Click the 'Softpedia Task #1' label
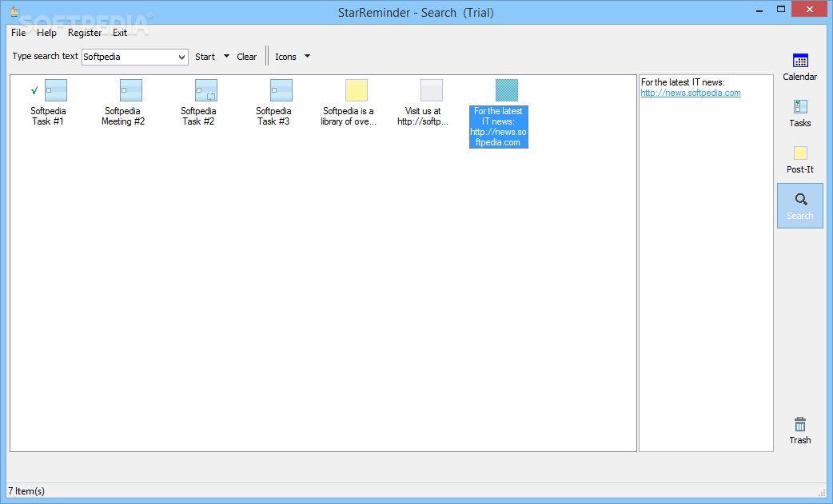Viewport: 833px width, 504px height. [48, 116]
